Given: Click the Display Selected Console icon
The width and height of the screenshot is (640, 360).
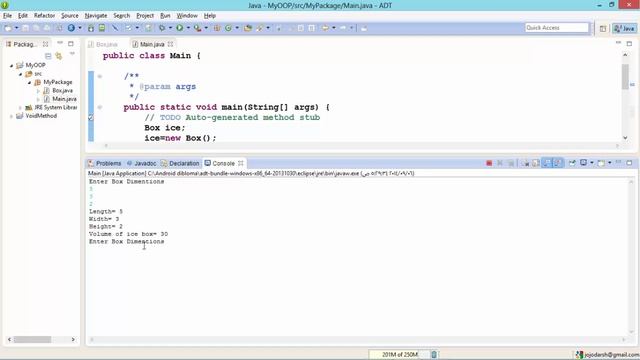Looking at the screenshot, I should click(x=584, y=163).
